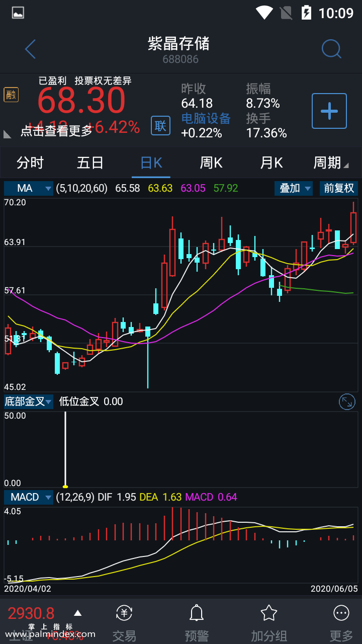362x644 pixels.
Task: Tap the DEA 1.63 reading
Action: [160, 497]
